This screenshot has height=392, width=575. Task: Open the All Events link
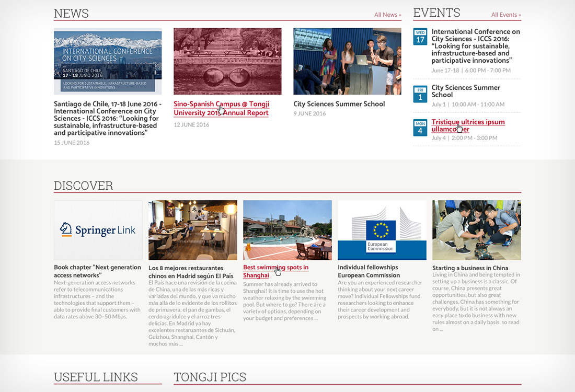(505, 15)
